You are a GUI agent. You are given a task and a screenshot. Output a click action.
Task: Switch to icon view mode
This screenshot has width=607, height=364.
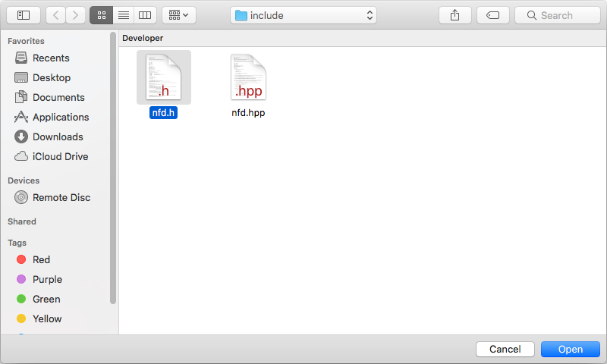click(x=101, y=15)
